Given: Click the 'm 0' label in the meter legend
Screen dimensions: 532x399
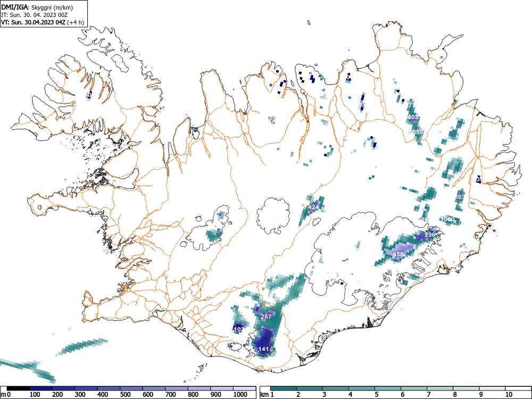Looking at the screenshot, I should tap(5, 395).
